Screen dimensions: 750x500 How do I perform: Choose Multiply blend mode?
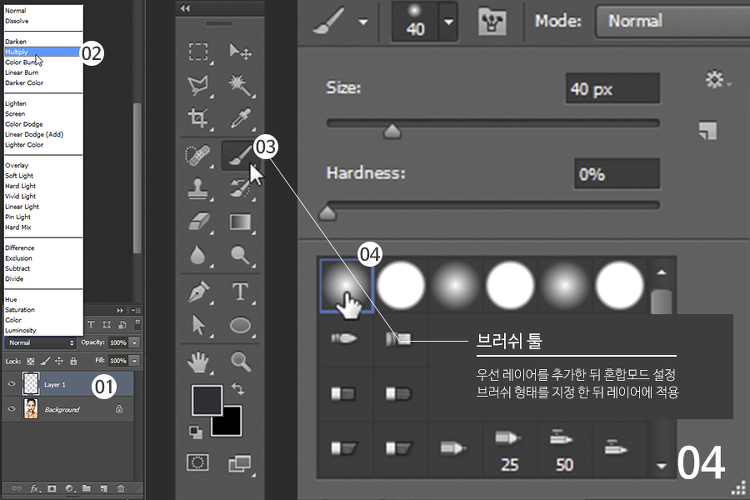(x=42, y=52)
